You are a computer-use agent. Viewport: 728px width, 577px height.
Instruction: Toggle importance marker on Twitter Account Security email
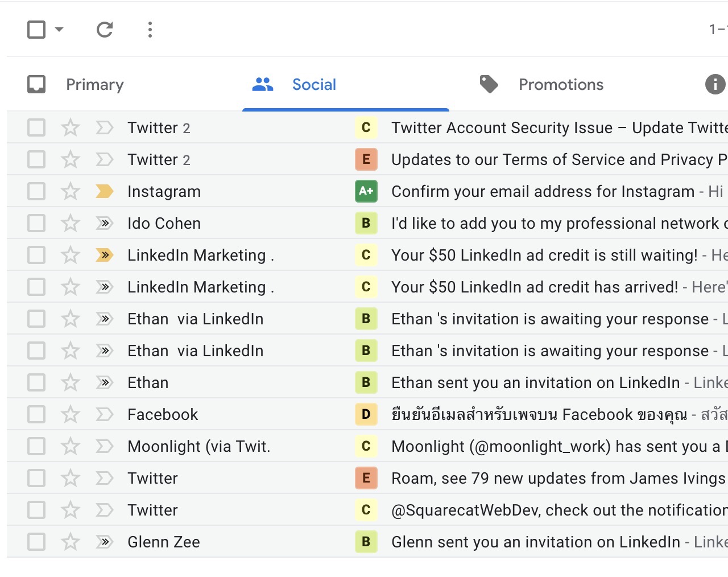[x=105, y=127]
